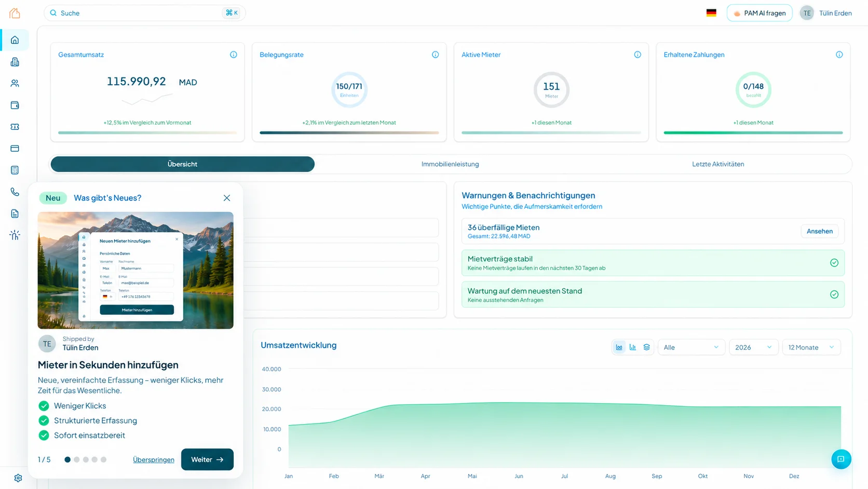Jump to tour step three dot
The image size is (868, 489).
(x=86, y=459)
